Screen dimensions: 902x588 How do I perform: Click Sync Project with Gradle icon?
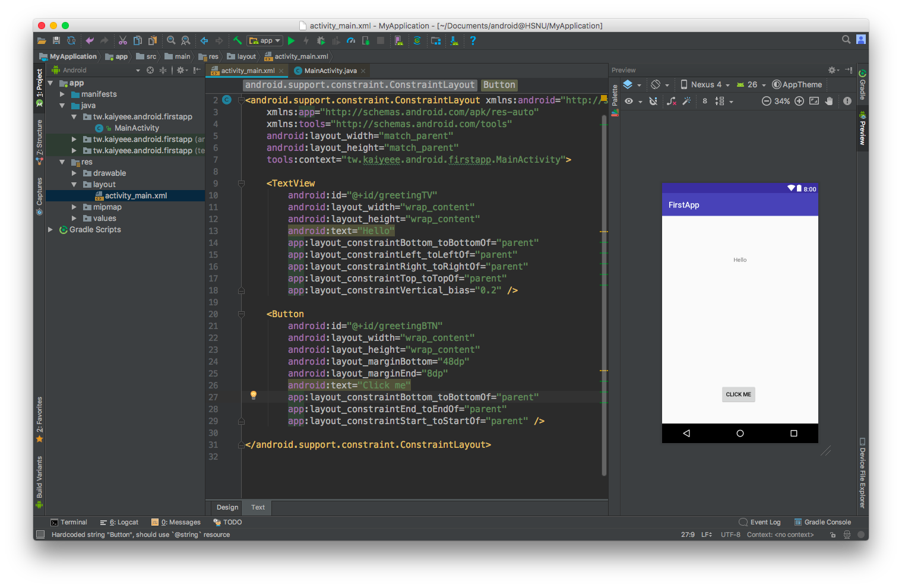tap(417, 41)
